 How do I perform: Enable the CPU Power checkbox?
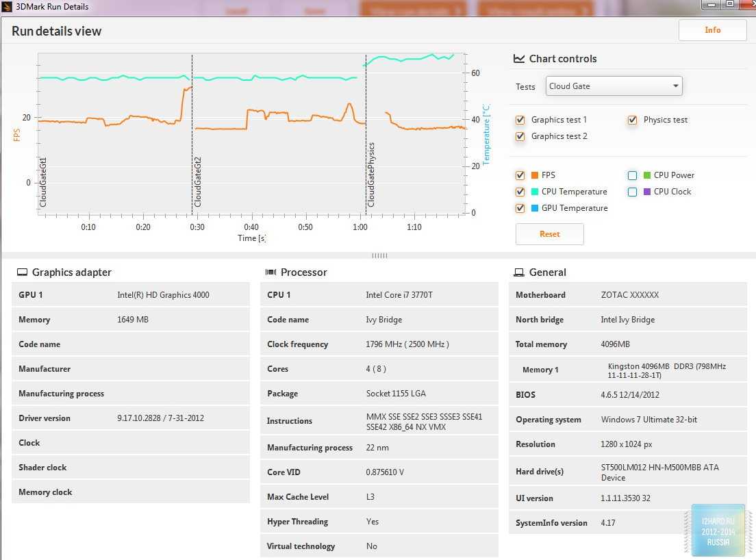click(x=633, y=175)
